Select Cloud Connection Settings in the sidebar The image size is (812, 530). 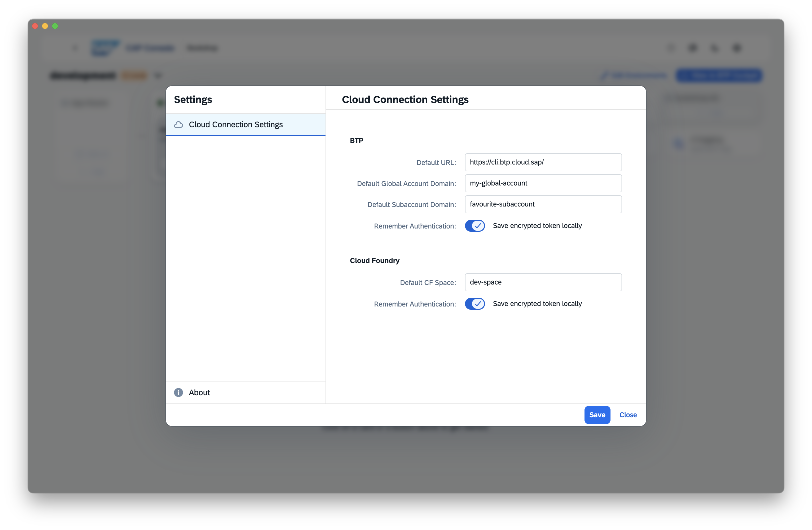pos(236,124)
